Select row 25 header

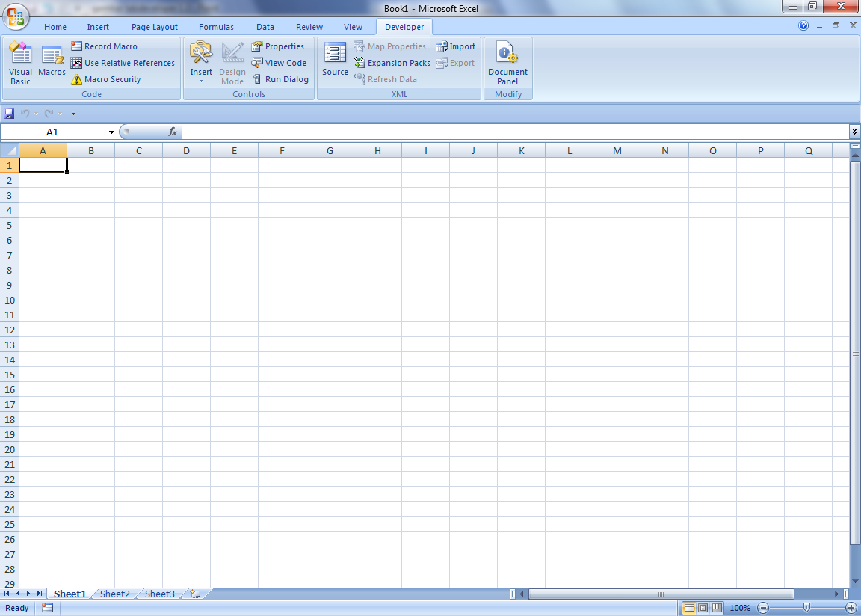pos(9,524)
